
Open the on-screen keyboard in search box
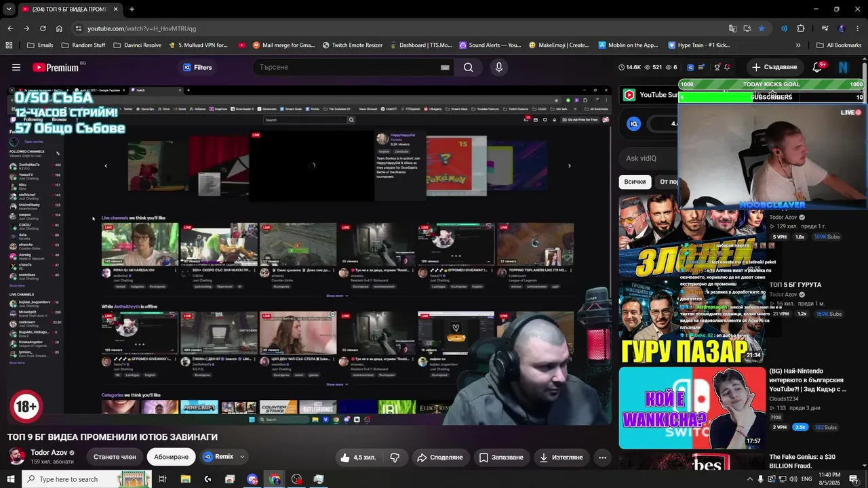(445, 67)
